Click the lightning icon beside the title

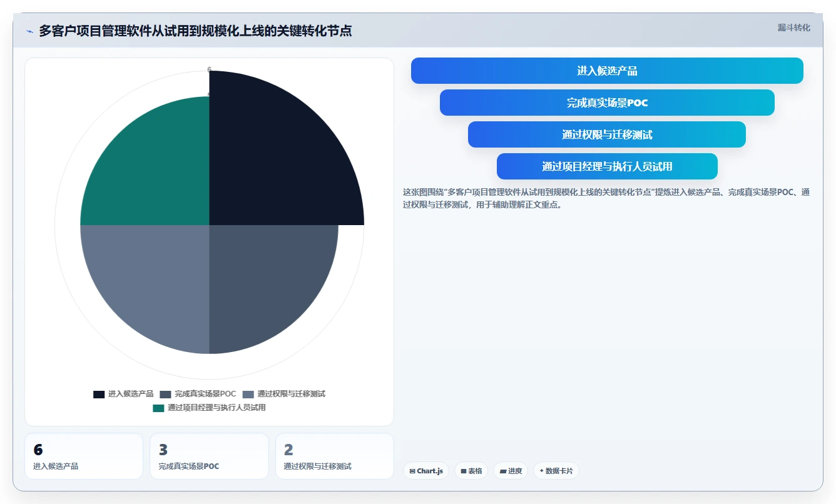click(x=29, y=31)
